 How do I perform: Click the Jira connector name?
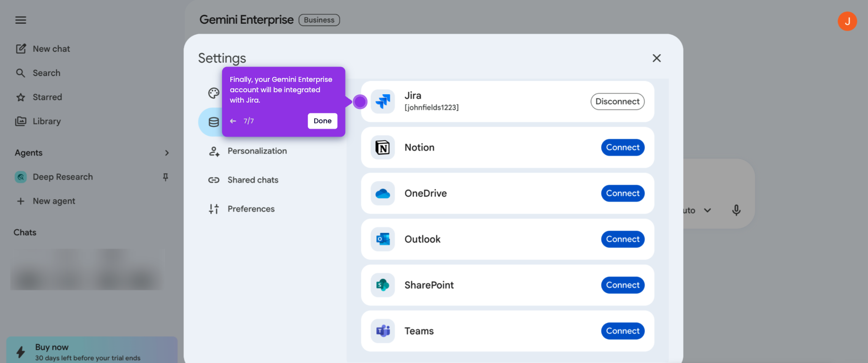coord(413,96)
